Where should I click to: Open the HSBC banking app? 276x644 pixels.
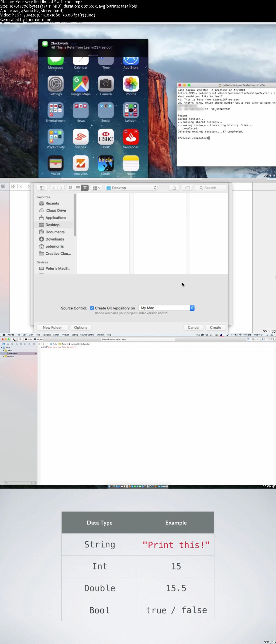point(106,137)
